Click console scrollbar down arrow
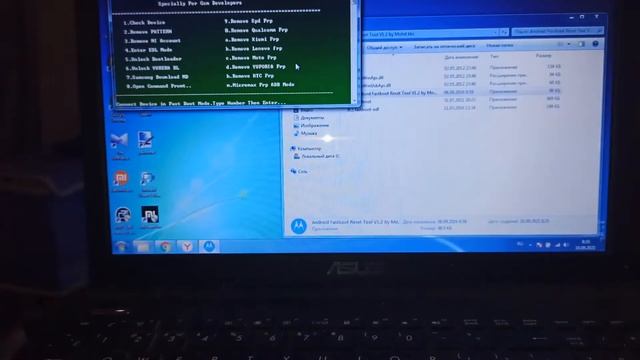The height and width of the screenshot is (360, 640). (x=354, y=100)
